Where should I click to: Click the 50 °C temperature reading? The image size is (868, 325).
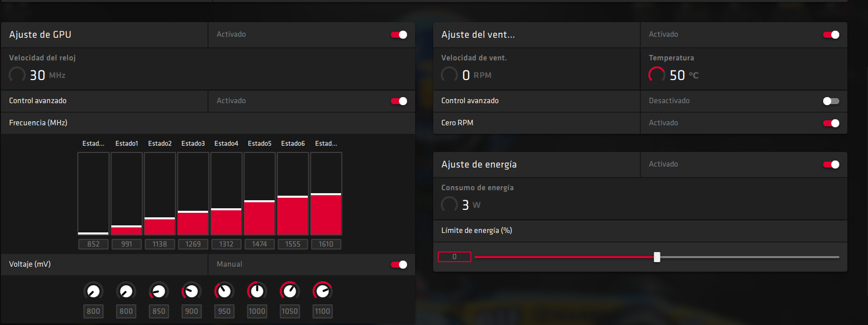(684, 75)
